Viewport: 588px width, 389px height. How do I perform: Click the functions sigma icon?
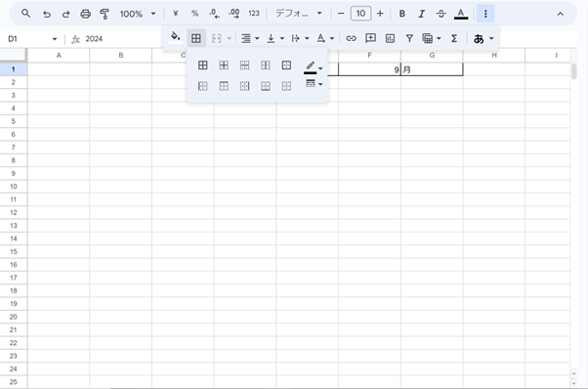(x=454, y=38)
